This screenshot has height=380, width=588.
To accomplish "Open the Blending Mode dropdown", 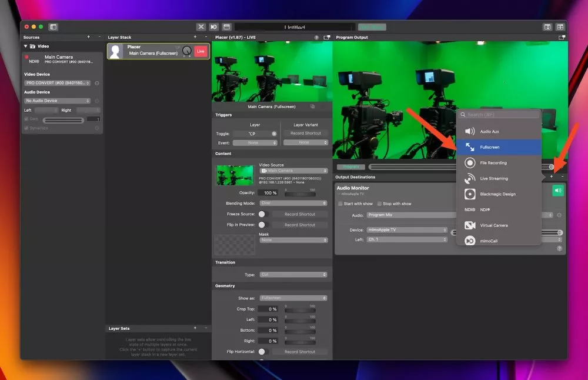I will 293,203.
